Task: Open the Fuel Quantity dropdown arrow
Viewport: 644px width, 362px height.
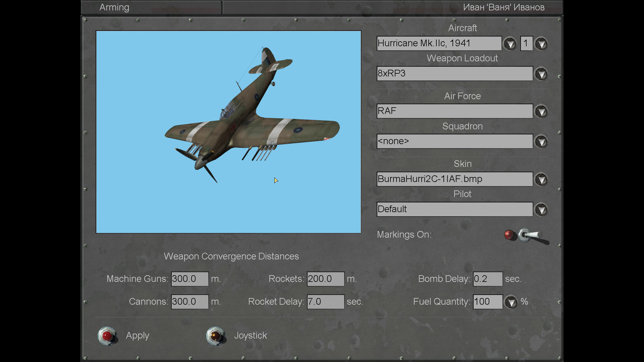Action: 511,302
